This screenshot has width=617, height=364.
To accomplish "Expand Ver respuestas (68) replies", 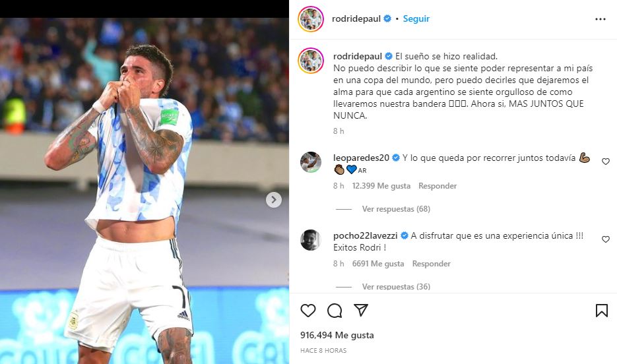I will pyautogui.click(x=396, y=209).
